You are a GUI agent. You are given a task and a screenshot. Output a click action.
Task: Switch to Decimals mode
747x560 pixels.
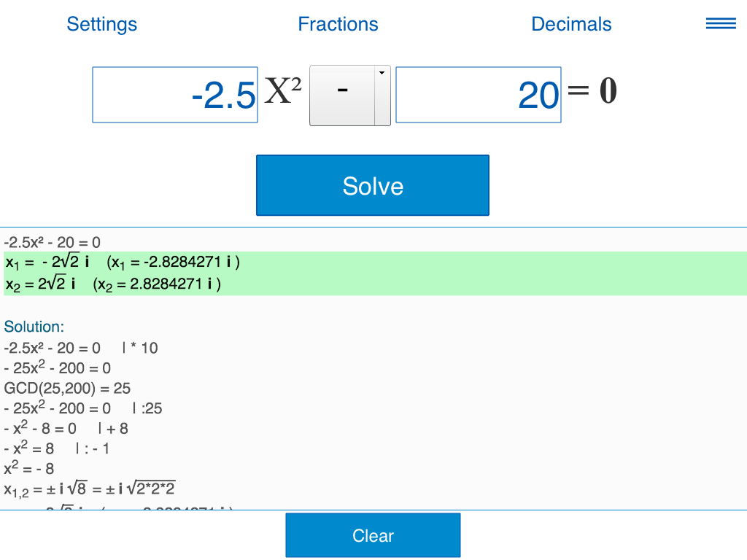(571, 24)
